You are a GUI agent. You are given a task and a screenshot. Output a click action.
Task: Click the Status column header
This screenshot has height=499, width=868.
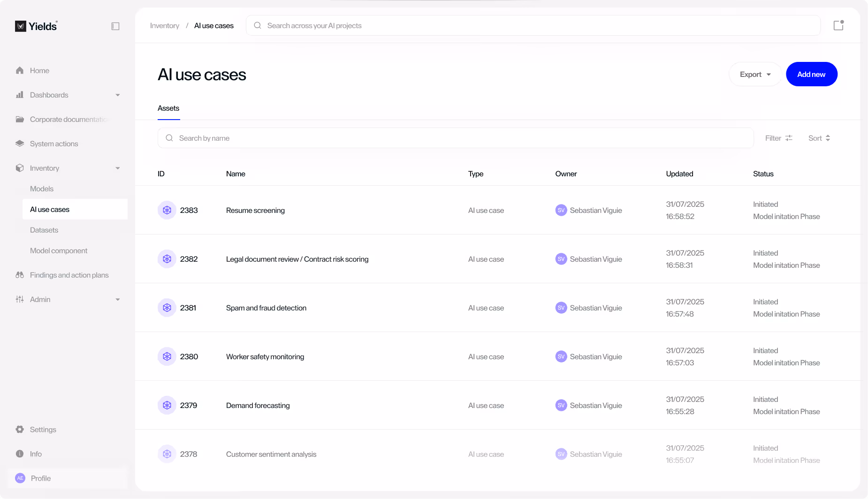tap(763, 174)
